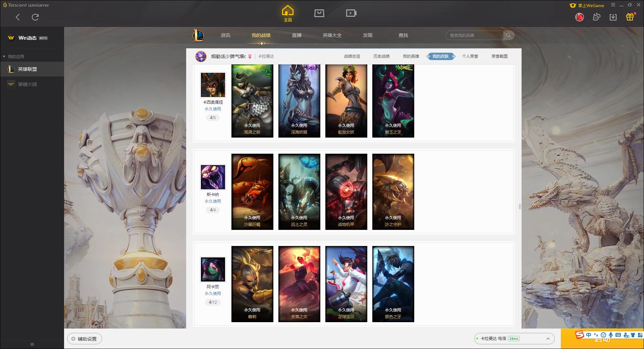Open the hamburger main menu icon
The image size is (644, 349).
pos(613,5)
